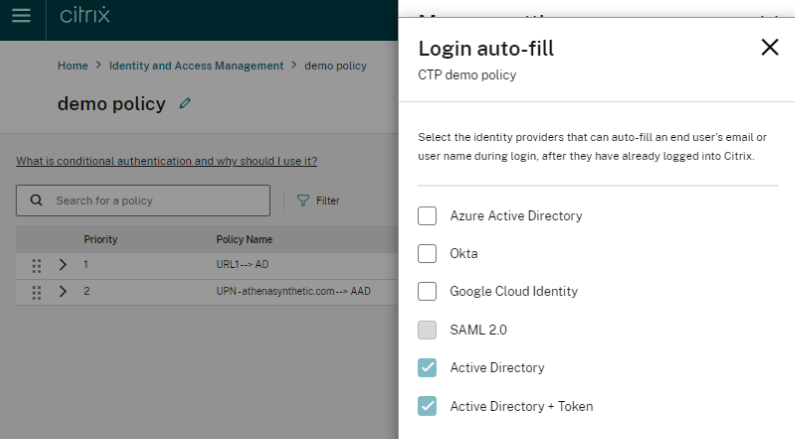Click the Policy Name column header
The height and width of the screenshot is (439, 795).
click(x=244, y=240)
